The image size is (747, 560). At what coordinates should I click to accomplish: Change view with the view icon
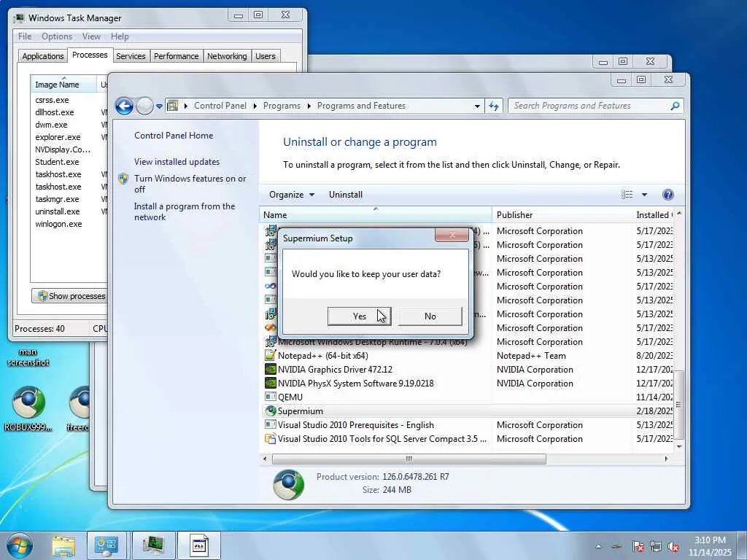coord(627,194)
